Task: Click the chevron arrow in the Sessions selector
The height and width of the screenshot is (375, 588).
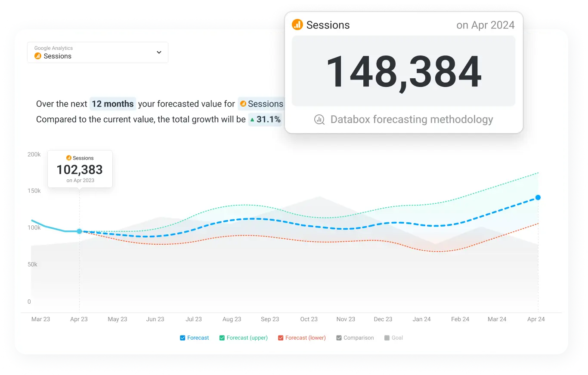Action: tap(159, 52)
